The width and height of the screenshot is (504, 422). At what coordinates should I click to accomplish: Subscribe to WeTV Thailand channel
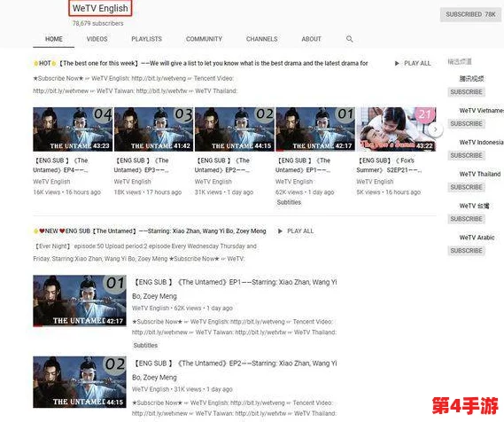click(466, 187)
